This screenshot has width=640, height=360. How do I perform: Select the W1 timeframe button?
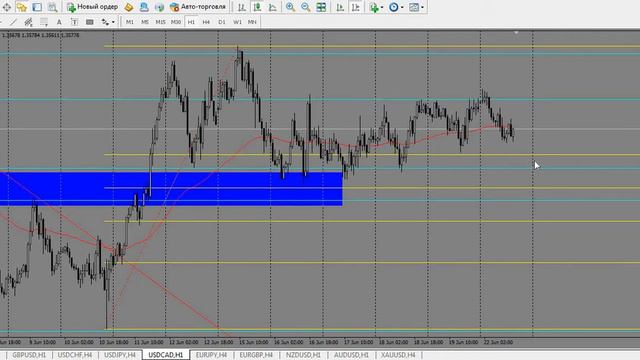237,22
